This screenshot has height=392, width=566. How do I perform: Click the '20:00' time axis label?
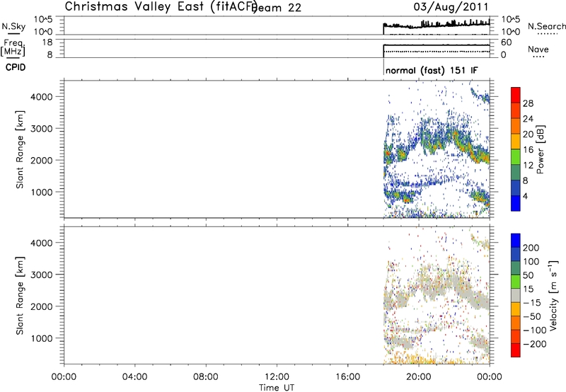[419, 377]
